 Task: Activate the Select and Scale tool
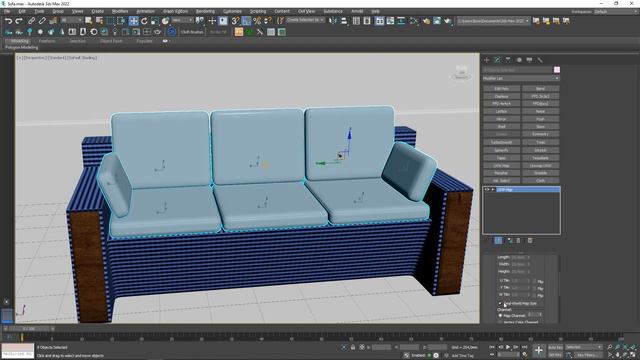(155, 21)
